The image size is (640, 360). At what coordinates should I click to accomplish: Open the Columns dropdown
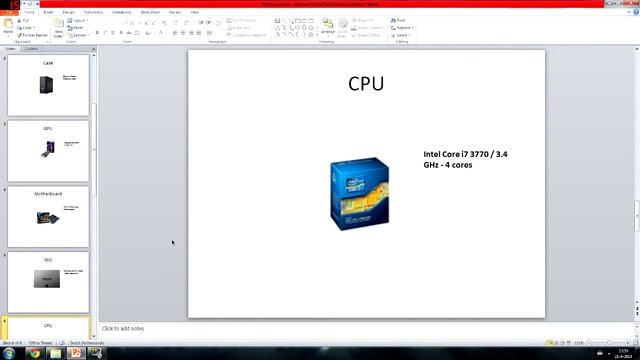point(210,33)
